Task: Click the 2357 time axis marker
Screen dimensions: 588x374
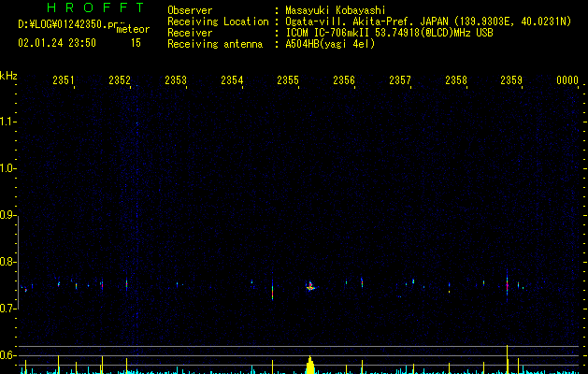Action: 400,80
